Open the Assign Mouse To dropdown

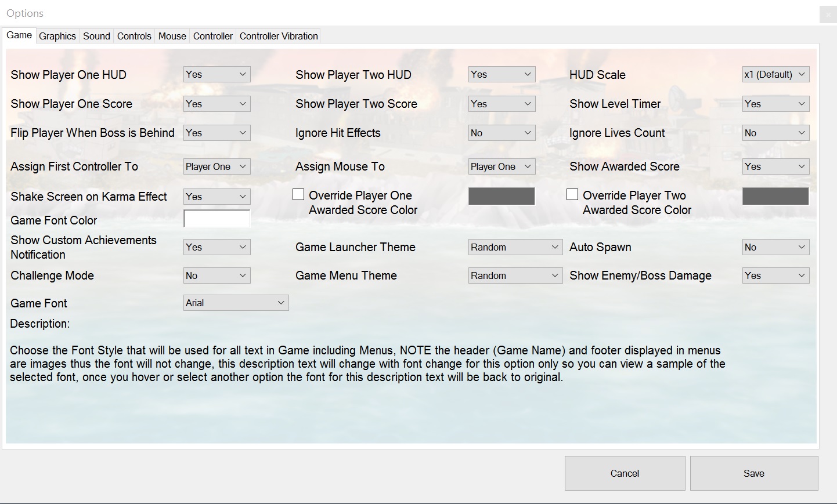pos(502,166)
